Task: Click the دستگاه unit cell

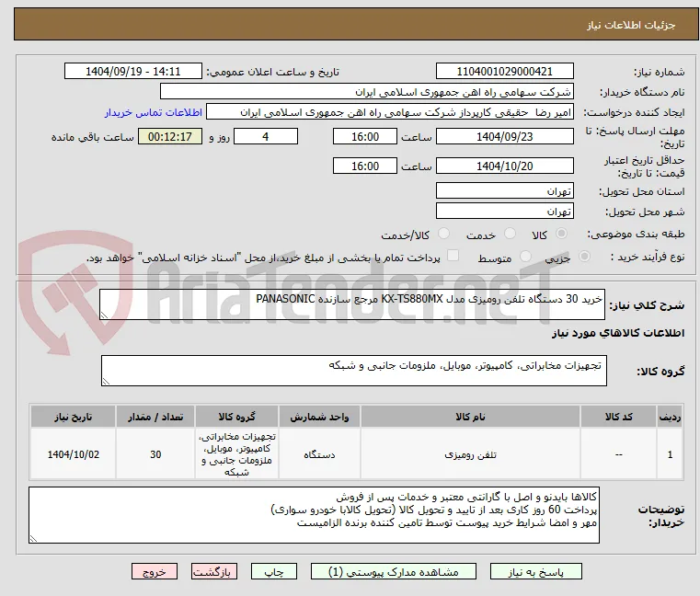Action: [319, 454]
